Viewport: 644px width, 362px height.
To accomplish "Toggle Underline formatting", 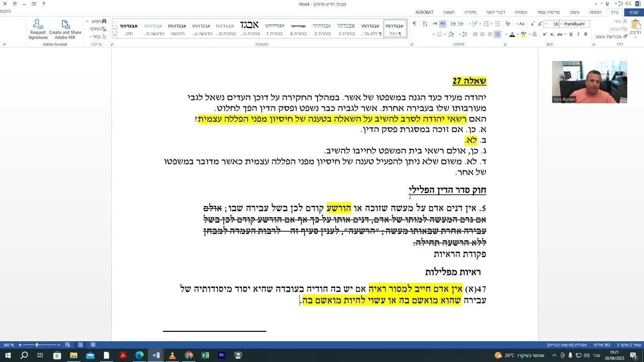I will click(571, 34).
